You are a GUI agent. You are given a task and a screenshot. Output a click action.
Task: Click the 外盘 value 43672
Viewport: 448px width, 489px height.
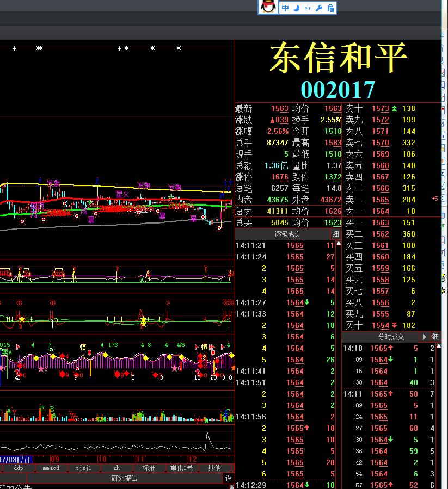coord(331,200)
